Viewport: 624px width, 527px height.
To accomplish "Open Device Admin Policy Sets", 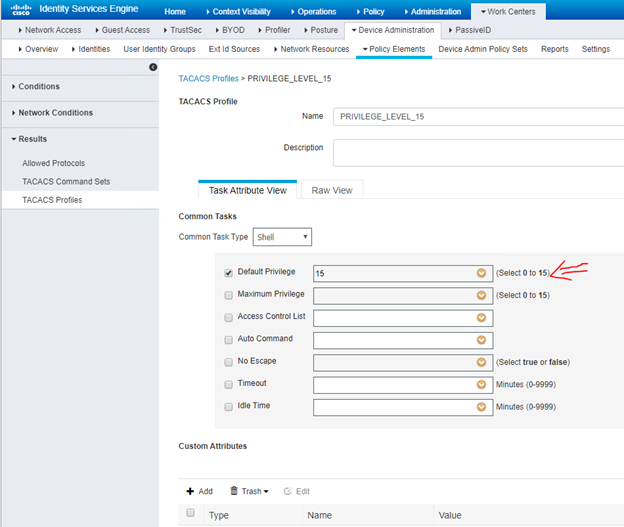I will [x=483, y=49].
